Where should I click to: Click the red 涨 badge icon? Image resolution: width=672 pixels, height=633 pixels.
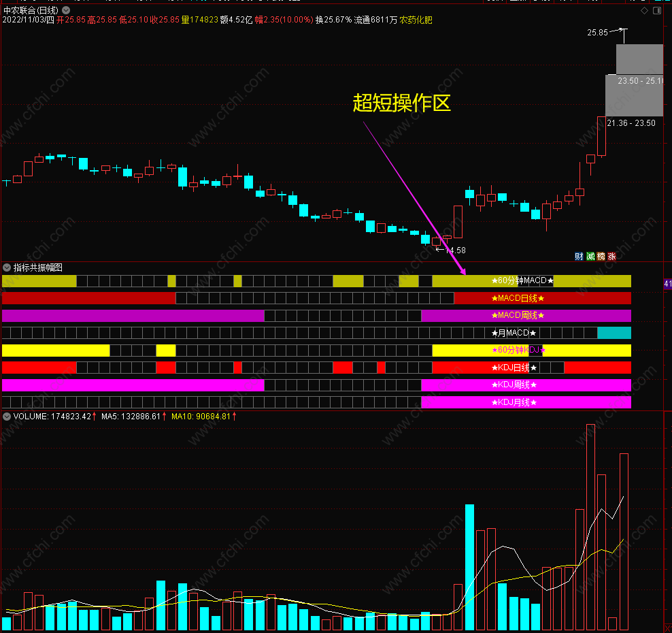coord(612,257)
